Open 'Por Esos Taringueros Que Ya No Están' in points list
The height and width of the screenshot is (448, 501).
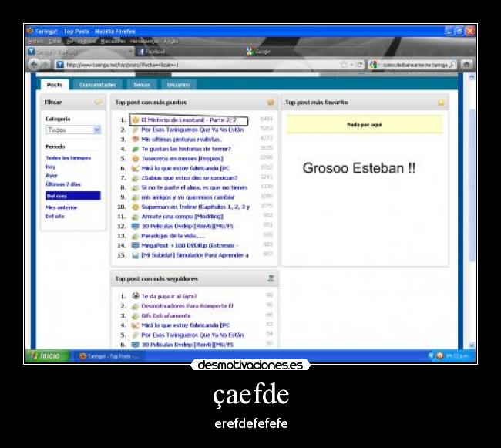click(193, 130)
